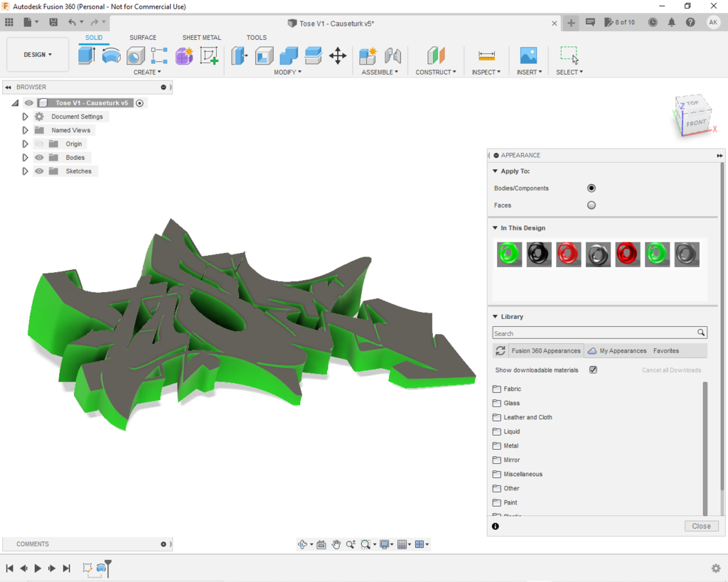Open the My Appearances tab
This screenshot has height=582, width=728.
617,351
